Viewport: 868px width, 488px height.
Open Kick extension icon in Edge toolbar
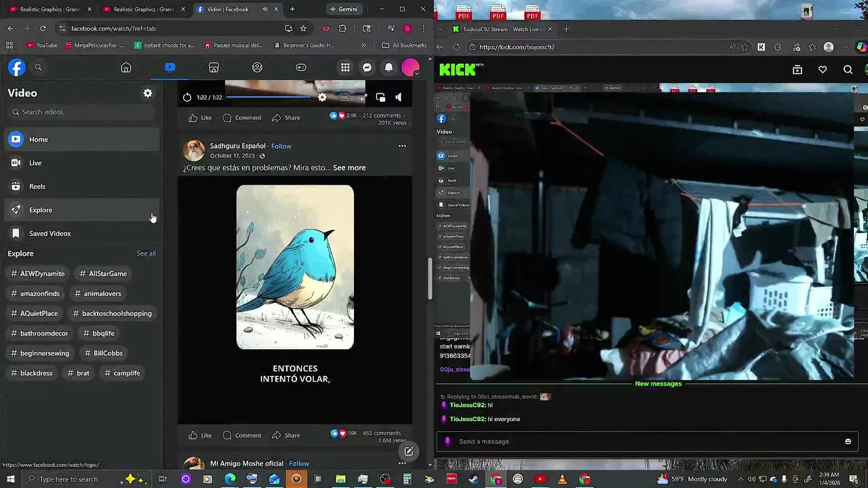coord(761,47)
